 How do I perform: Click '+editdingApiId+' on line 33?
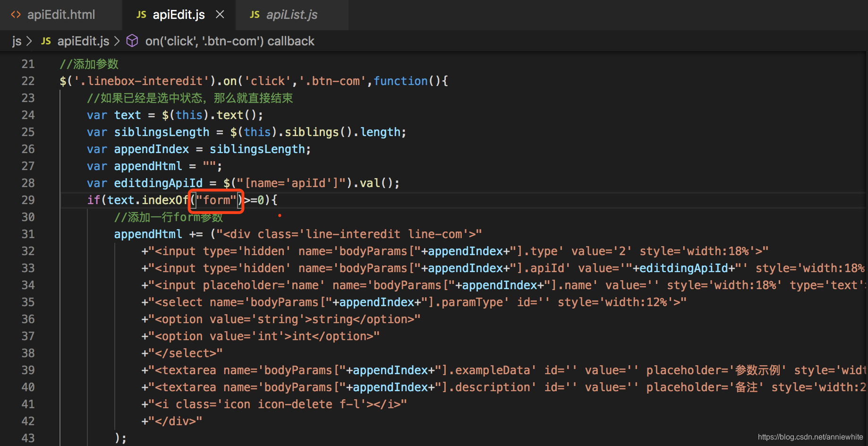(683, 268)
